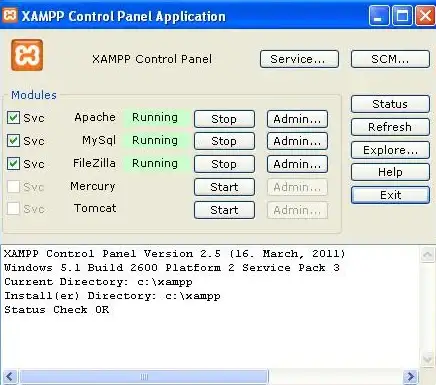Image resolution: width=436 pixels, height=385 pixels.
Task: Open FileZilla Admin
Action: 297,164
